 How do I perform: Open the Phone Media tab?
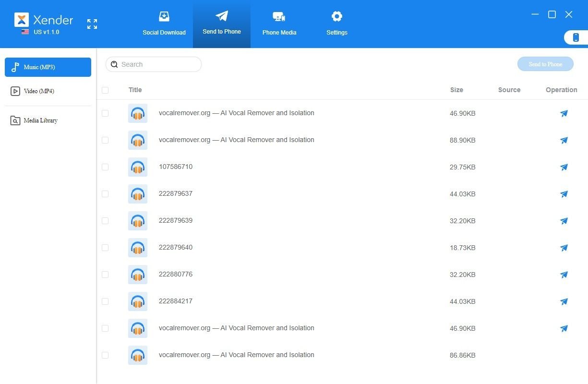click(x=279, y=24)
